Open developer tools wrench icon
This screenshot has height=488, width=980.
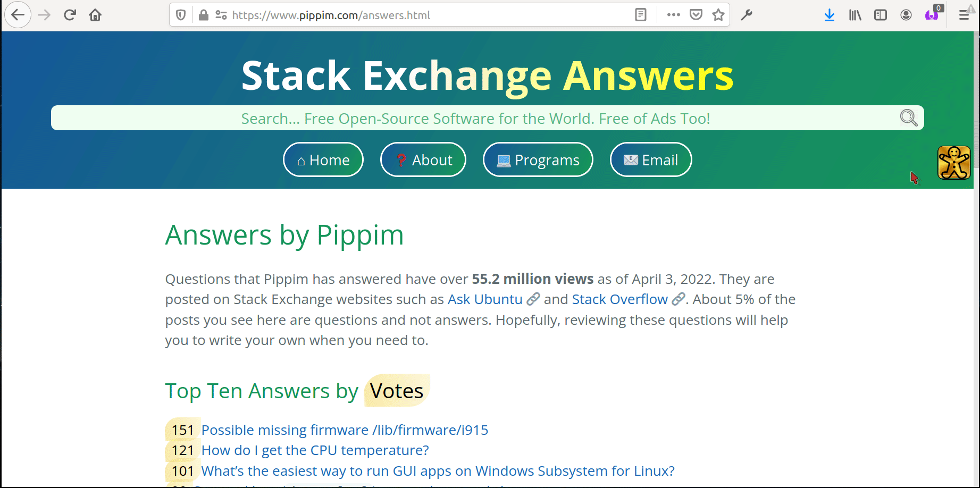tap(747, 15)
